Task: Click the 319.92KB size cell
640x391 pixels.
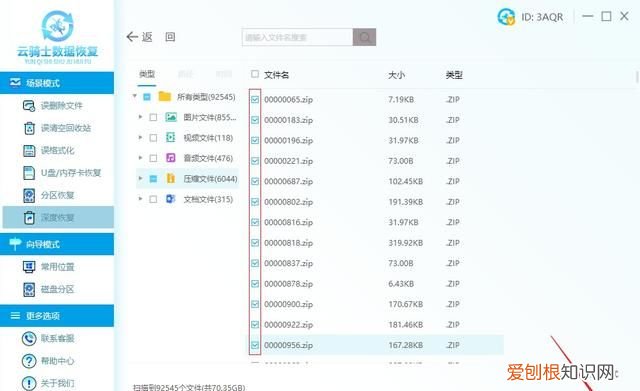Action: pyautogui.click(x=405, y=243)
